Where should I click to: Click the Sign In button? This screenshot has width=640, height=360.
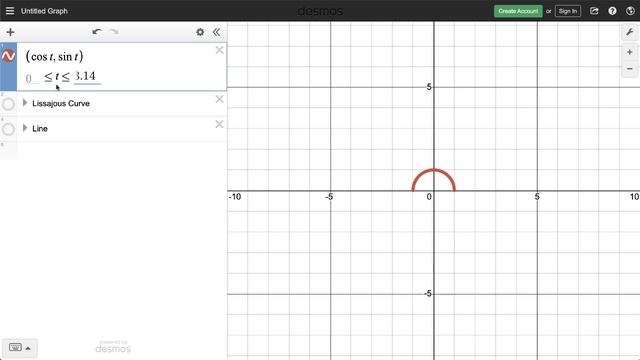[568, 11]
